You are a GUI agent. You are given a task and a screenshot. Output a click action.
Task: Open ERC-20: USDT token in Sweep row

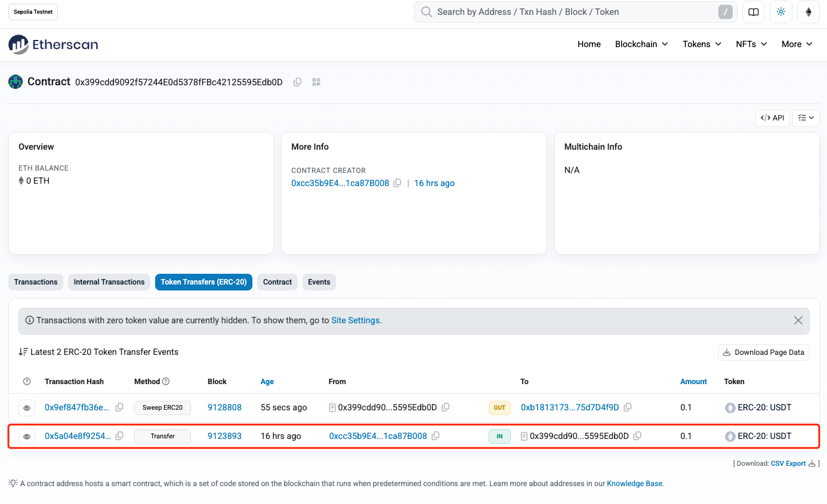coord(764,407)
